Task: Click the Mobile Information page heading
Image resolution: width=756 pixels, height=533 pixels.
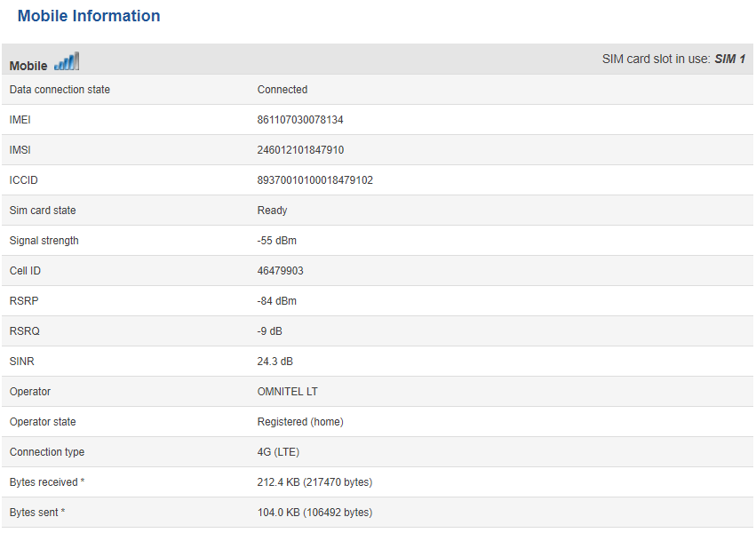Action: (89, 16)
